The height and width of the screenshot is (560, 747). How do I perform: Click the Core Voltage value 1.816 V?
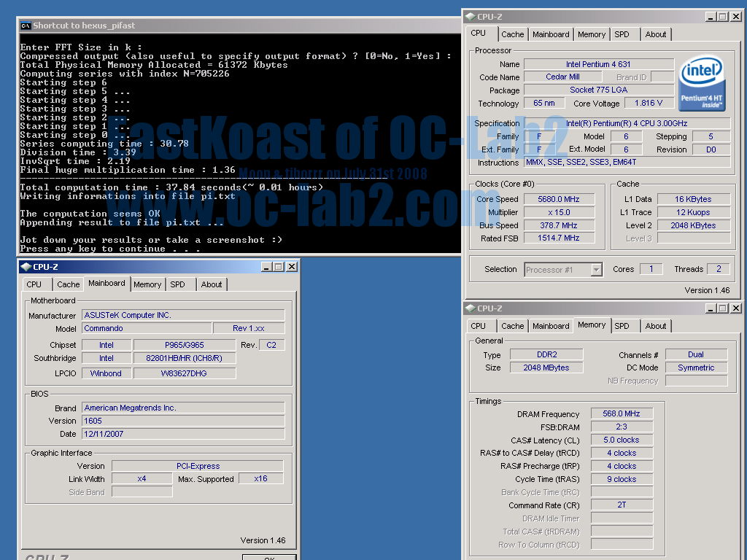[649, 103]
